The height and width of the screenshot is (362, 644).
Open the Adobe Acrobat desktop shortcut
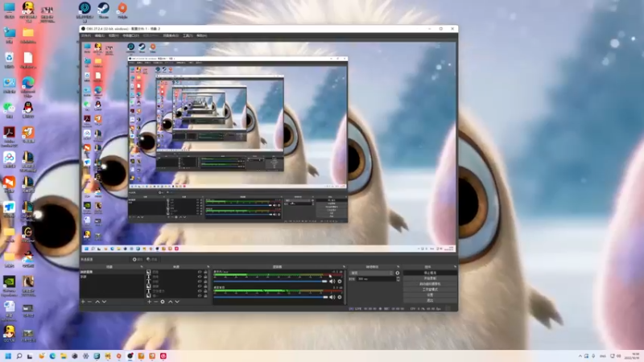[9, 136]
